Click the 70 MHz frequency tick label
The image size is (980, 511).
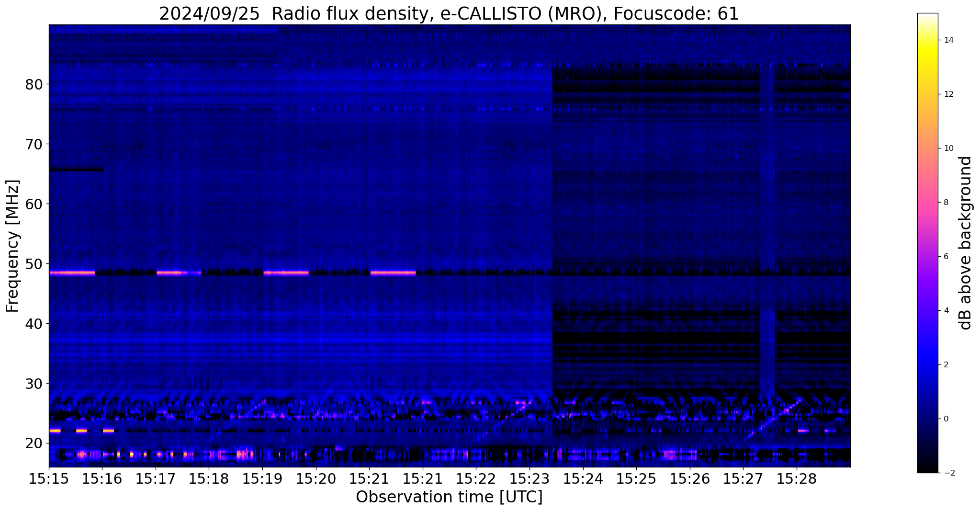point(34,144)
